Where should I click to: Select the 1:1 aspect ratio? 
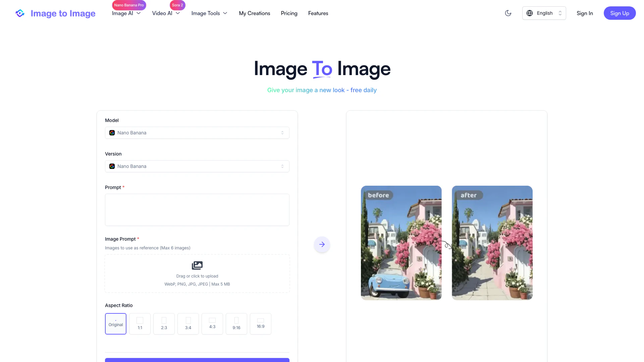(x=140, y=324)
